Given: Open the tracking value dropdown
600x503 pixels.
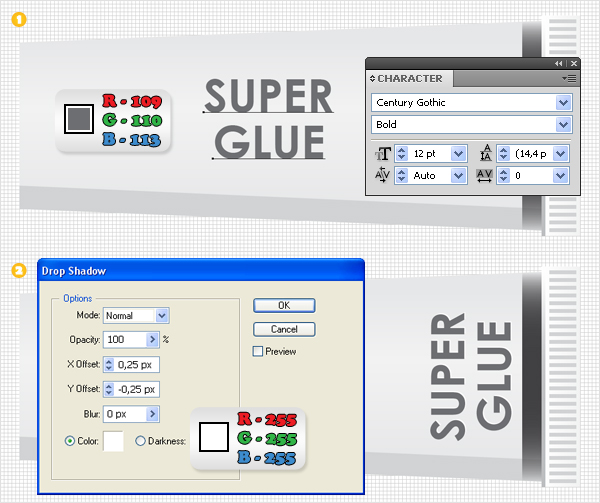Looking at the screenshot, I should click(561, 176).
